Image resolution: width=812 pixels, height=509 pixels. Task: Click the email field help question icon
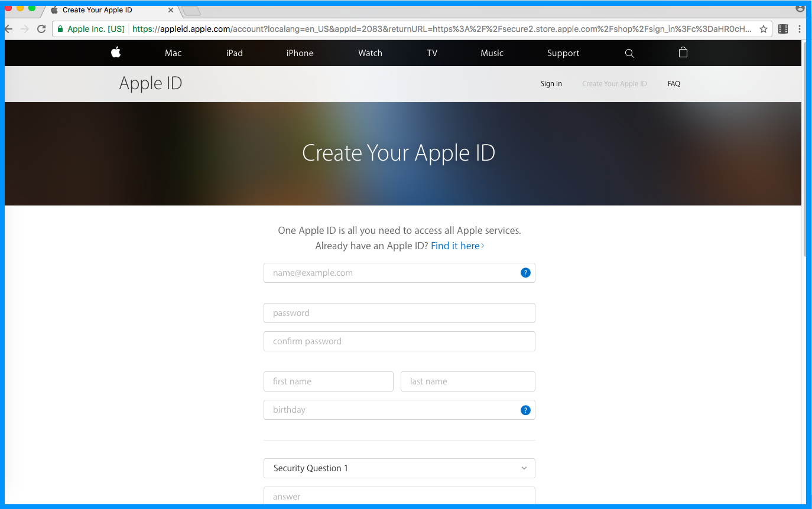click(x=525, y=273)
